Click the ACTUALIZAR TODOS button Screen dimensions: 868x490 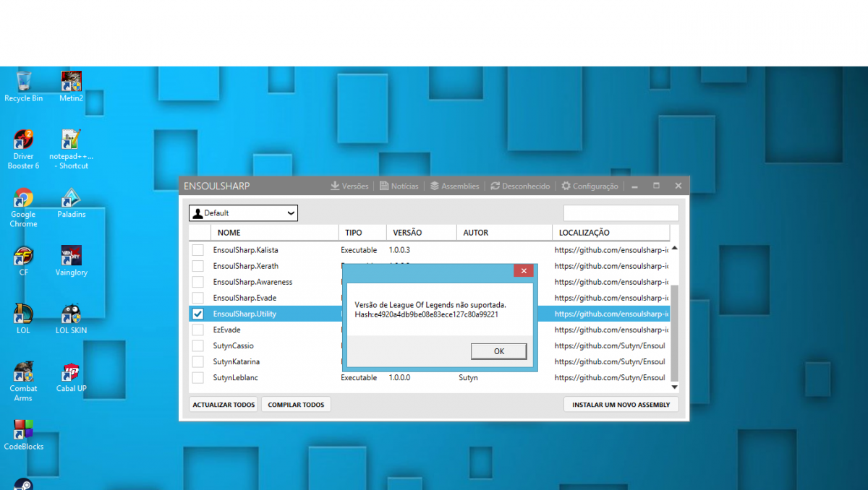pyautogui.click(x=224, y=405)
